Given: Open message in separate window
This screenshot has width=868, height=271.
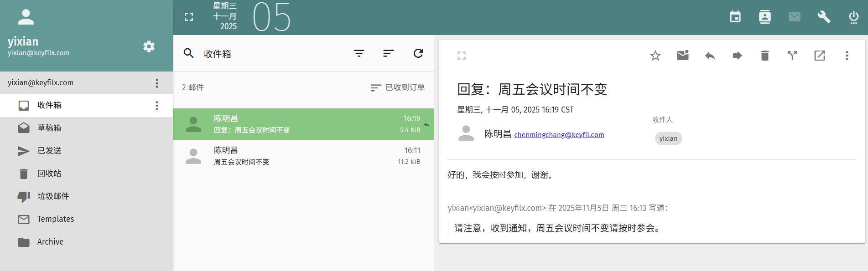Looking at the screenshot, I should (x=820, y=56).
